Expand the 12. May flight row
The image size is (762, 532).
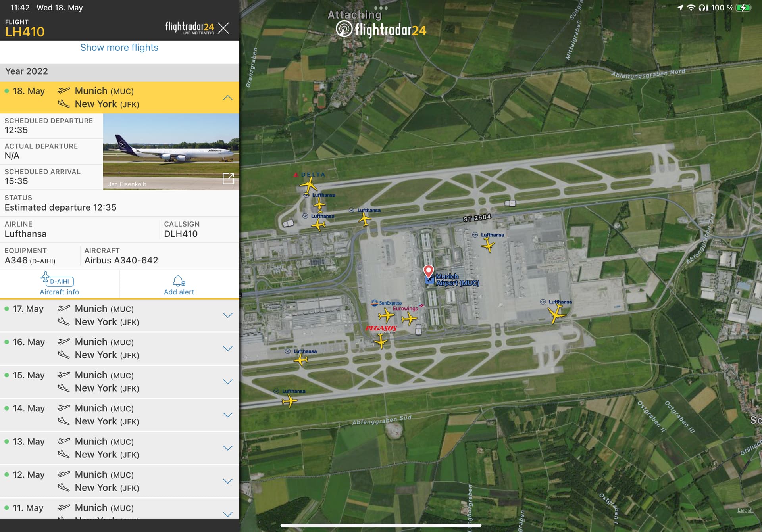coord(227,481)
